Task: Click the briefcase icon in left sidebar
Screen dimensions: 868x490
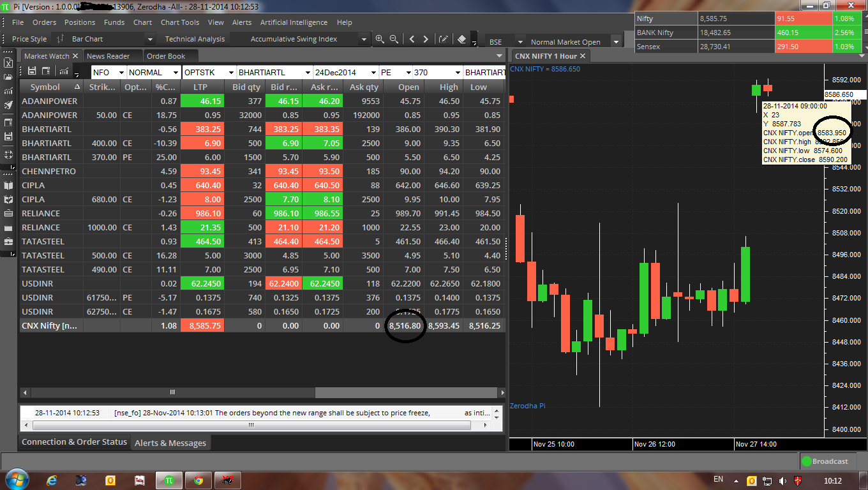Action: pos(8,242)
